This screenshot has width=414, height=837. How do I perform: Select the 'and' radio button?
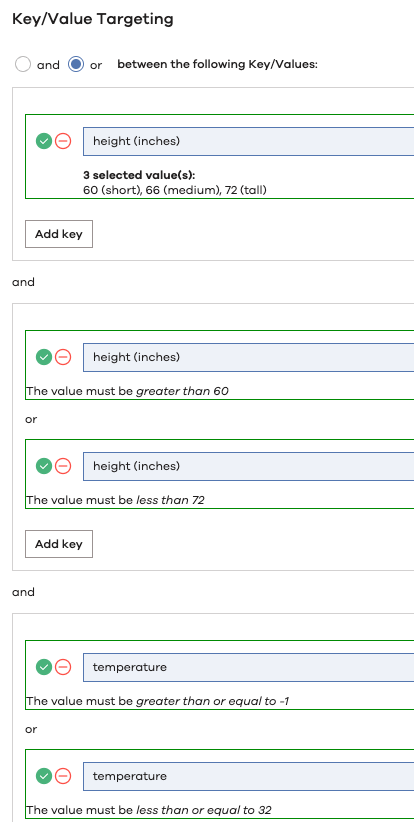coord(23,65)
